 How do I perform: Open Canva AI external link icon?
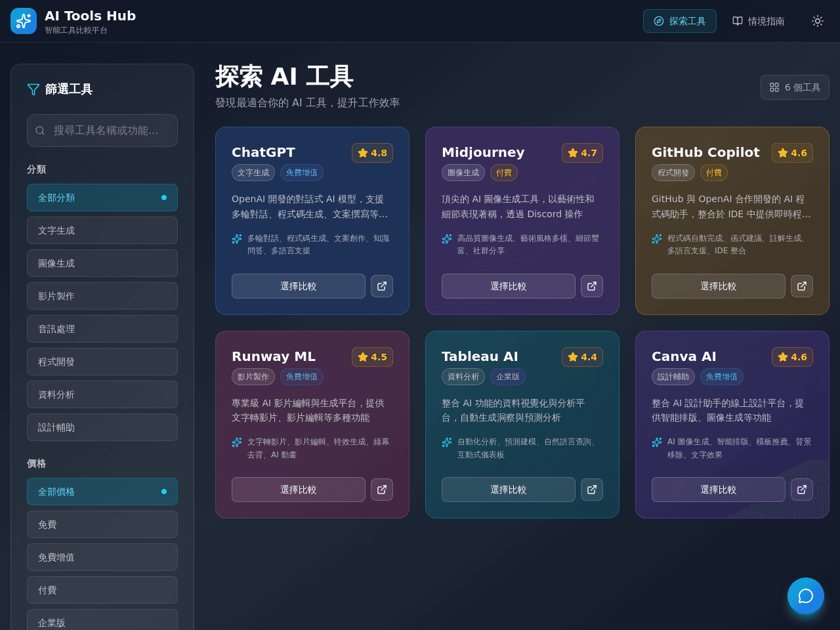802,490
